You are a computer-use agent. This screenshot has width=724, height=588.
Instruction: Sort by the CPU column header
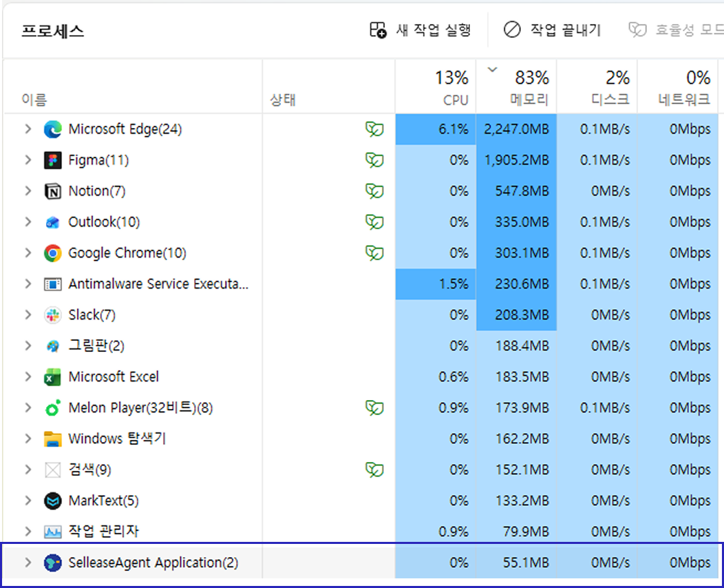436,86
